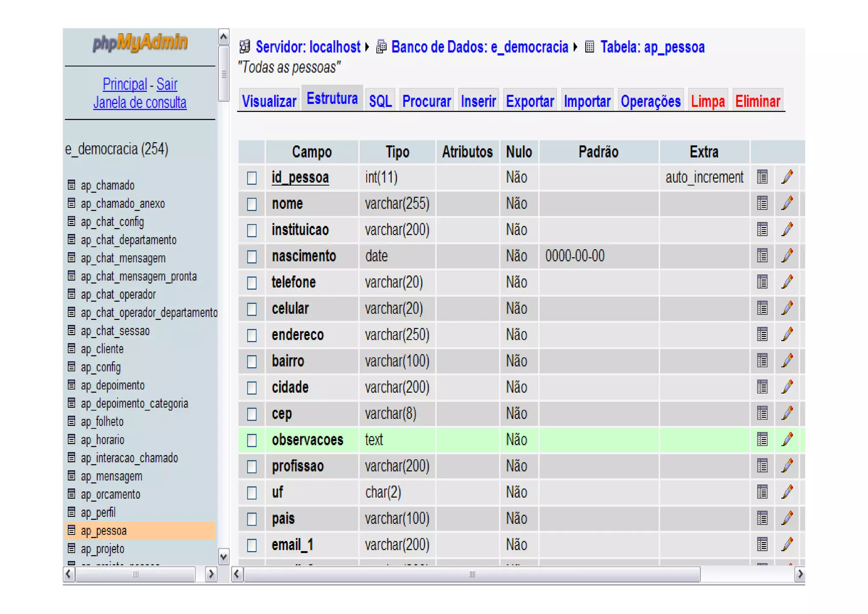This screenshot has height=614, width=868.
Task: Select the nascimento row checkbox
Action: point(252,257)
